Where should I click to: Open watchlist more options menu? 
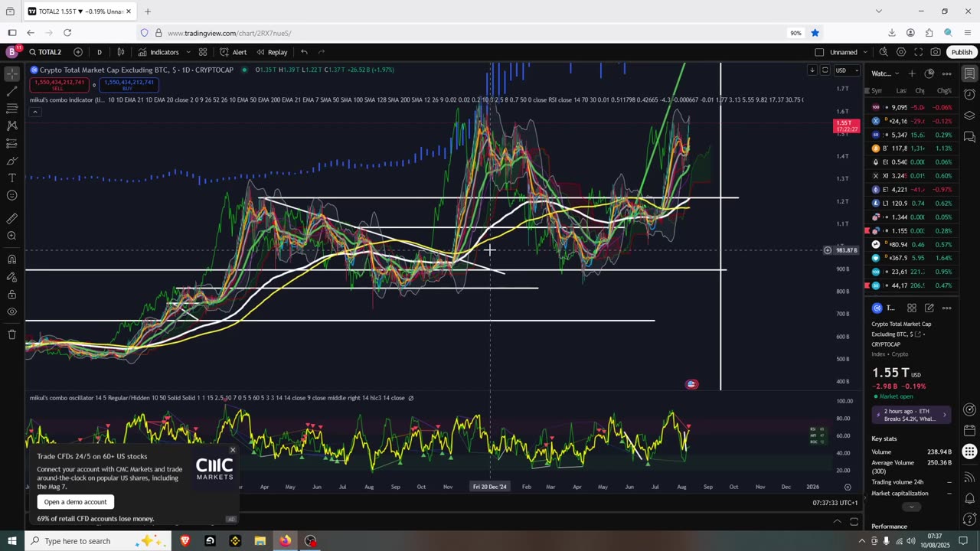click(x=947, y=73)
